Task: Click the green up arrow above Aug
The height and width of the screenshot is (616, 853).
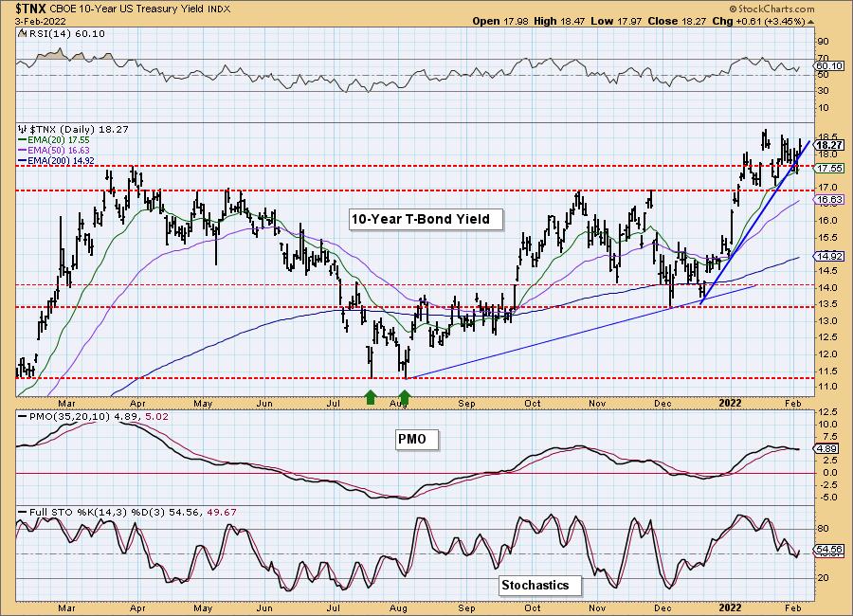Action: coord(404,397)
